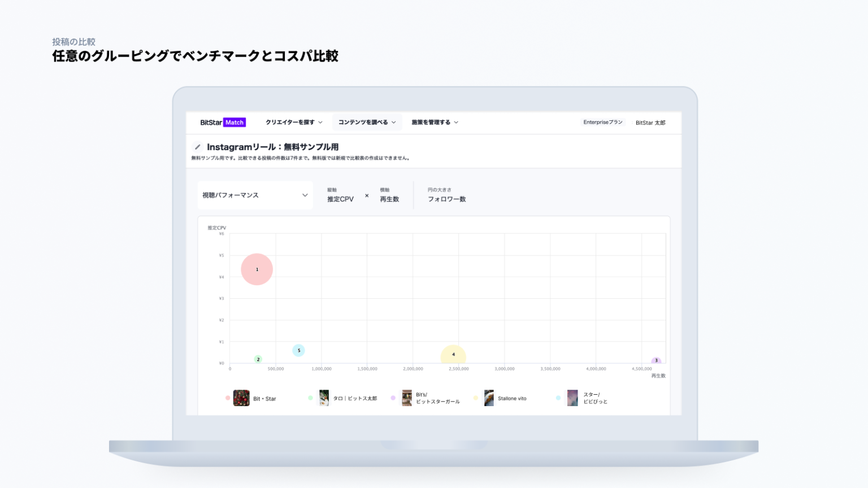Click the yellow legend dot for Stallone vito
868x488 pixels.
(476, 398)
